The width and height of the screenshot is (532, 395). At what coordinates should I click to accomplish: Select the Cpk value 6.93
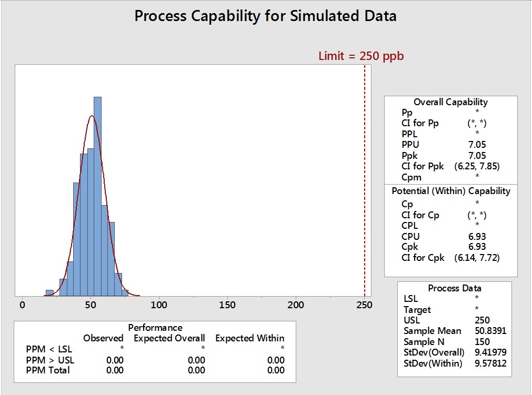point(477,247)
